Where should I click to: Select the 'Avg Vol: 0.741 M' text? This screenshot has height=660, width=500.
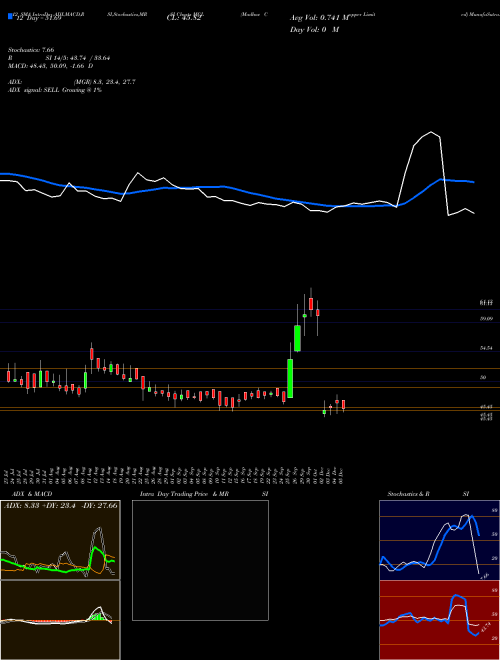(x=320, y=18)
